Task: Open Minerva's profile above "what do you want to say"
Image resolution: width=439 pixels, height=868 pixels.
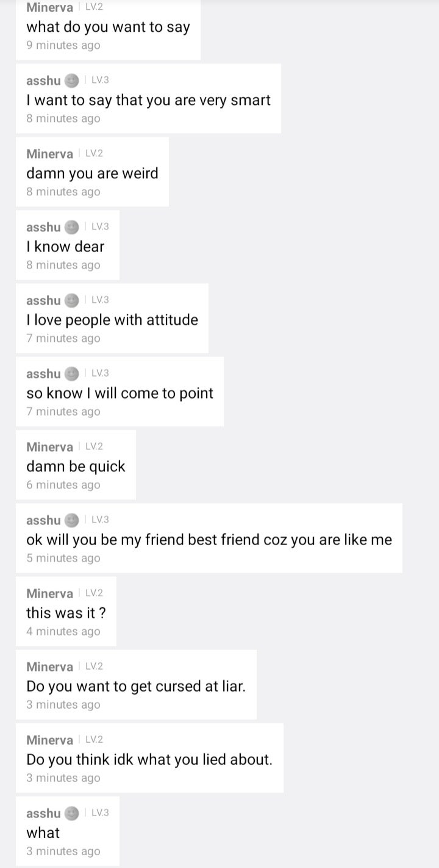Action: tap(49, 7)
